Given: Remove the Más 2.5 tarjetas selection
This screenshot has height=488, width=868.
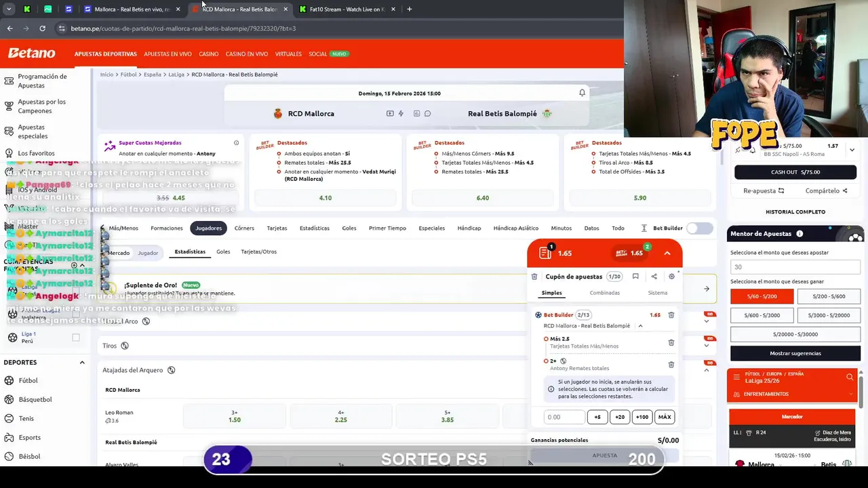Looking at the screenshot, I should point(671,343).
